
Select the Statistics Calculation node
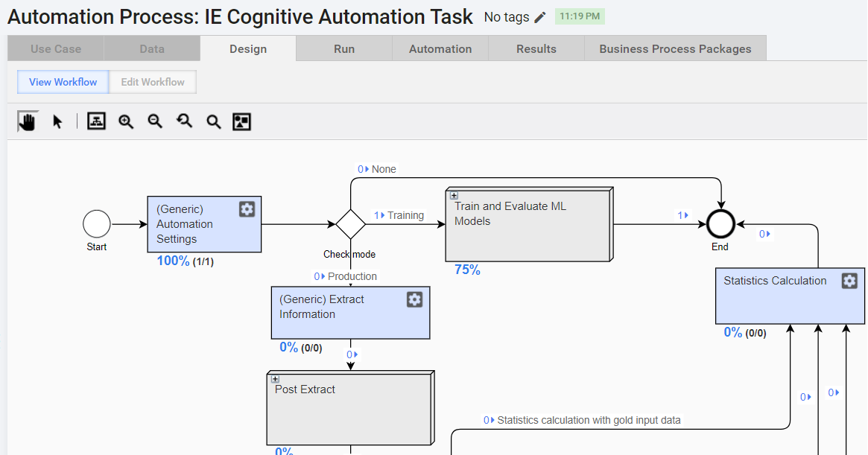(x=790, y=296)
